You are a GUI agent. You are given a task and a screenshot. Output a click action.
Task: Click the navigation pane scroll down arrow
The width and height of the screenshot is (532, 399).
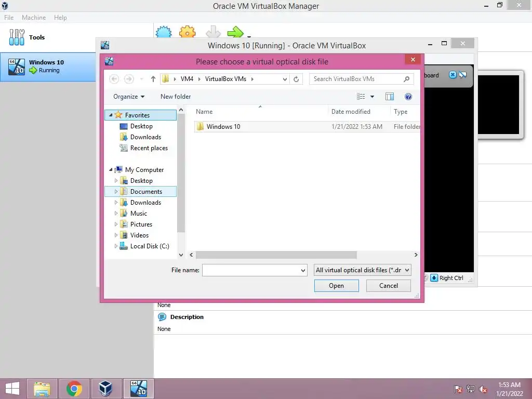[x=181, y=255]
